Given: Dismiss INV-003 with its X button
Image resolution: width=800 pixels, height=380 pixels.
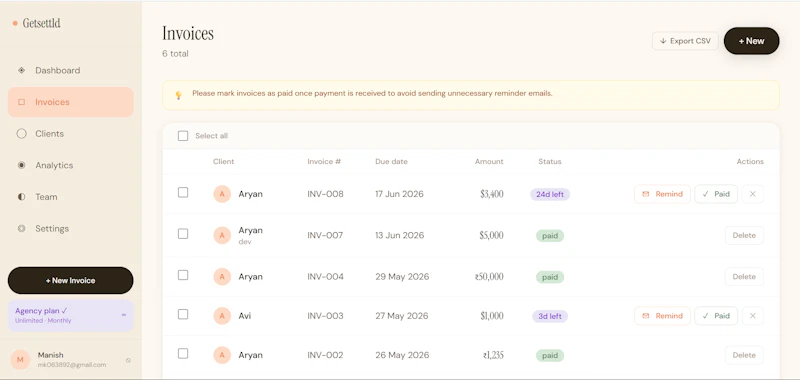Looking at the screenshot, I should (x=753, y=316).
